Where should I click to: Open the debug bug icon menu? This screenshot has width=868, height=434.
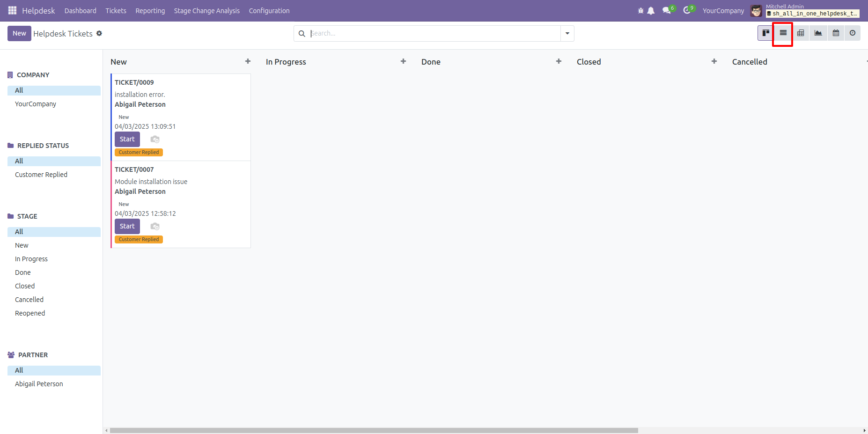point(640,10)
